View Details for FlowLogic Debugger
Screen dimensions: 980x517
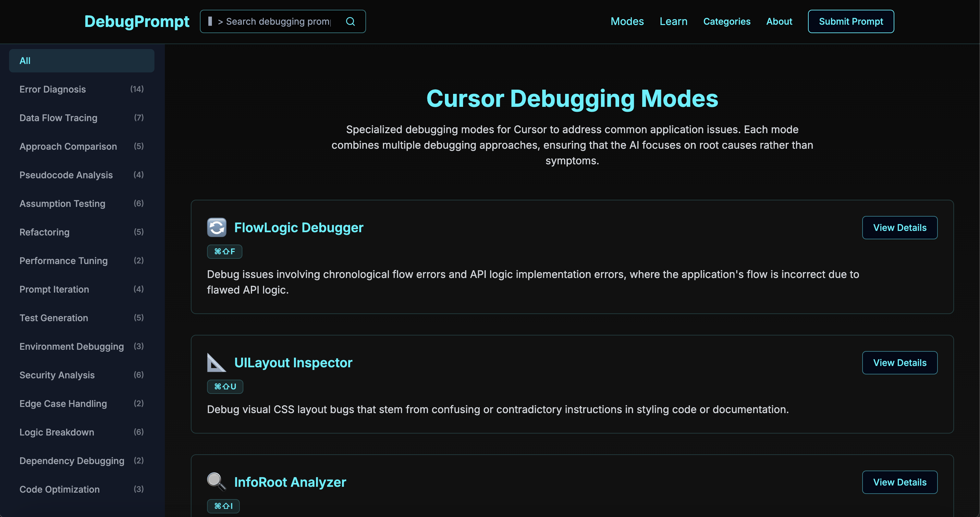pyautogui.click(x=899, y=228)
